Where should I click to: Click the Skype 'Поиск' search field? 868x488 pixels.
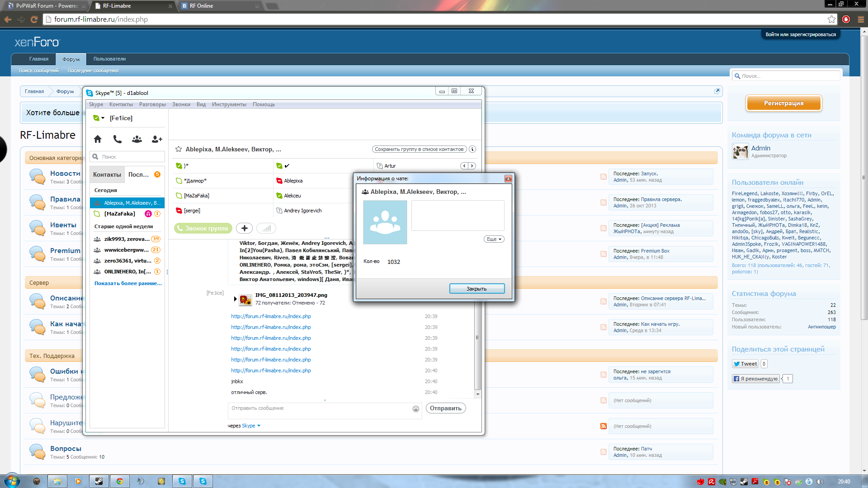[127, 157]
